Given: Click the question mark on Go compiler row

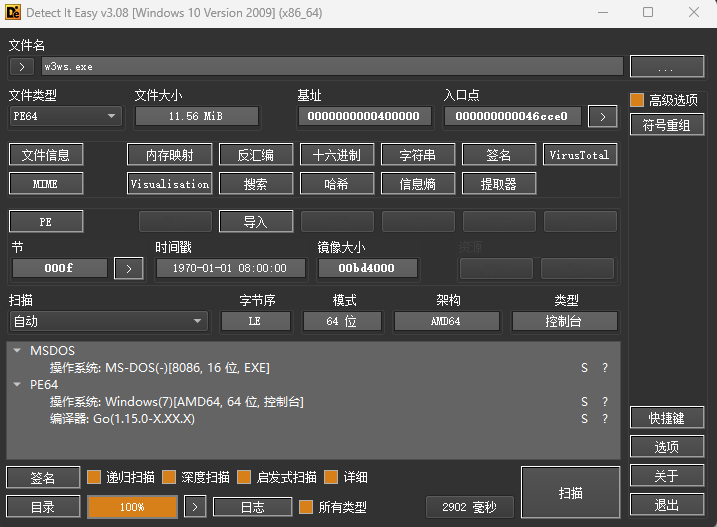Looking at the screenshot, I should point(604,418).
